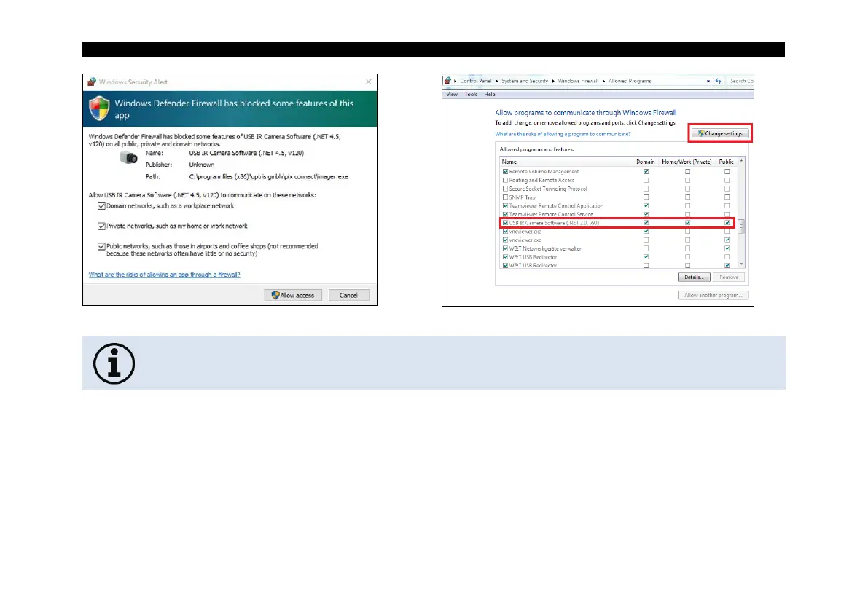The height and width of the screenshot is (611, 868).
Task: Toggle Domain checkbox for Teamviewer Remote Control Application
Action: coord(646,205)
